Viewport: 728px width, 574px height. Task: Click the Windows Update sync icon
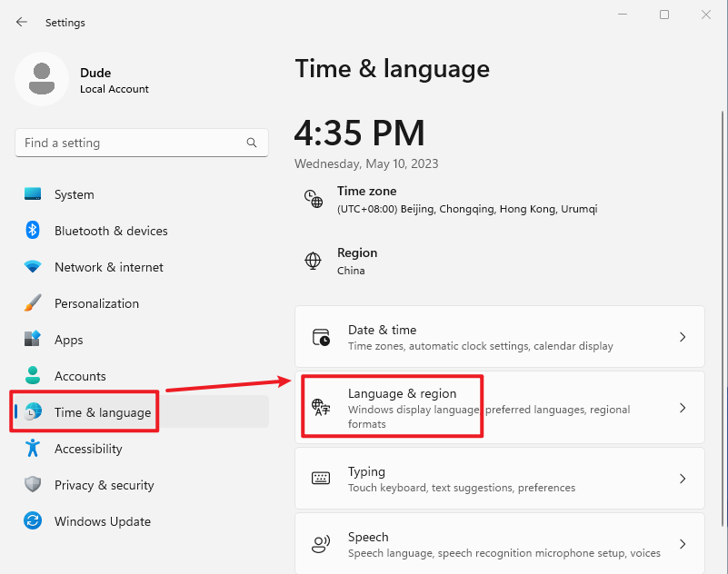pos(33,521)
